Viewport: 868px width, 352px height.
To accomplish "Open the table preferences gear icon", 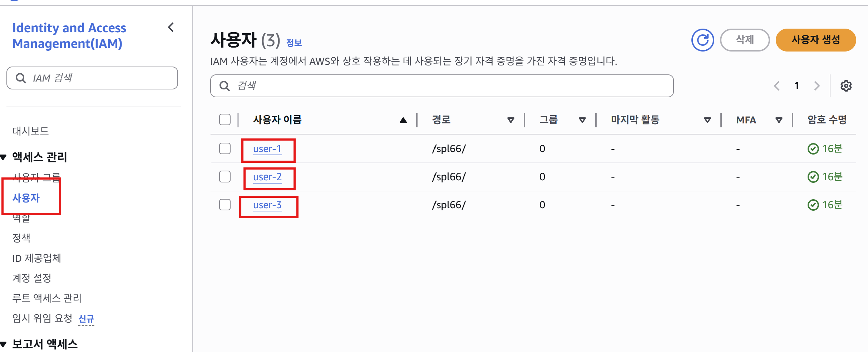I will (847, 85).
